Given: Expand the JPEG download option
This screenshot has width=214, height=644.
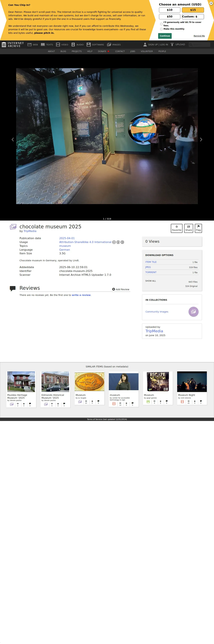Looking at the screenshot, I should point(148,267).
